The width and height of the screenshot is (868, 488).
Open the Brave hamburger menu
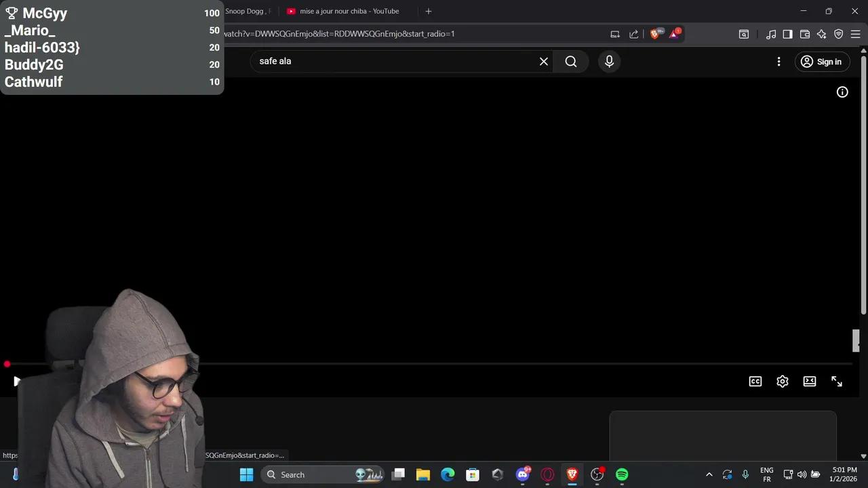856,34
